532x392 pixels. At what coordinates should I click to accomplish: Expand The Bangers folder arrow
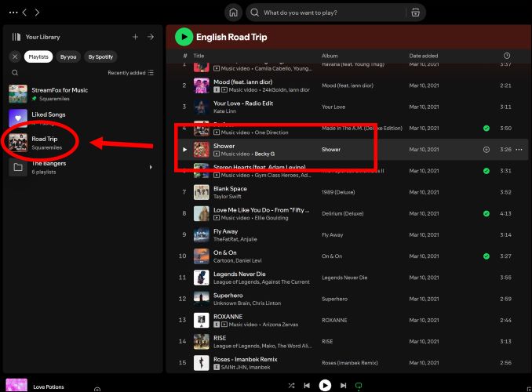pos(151,167)
